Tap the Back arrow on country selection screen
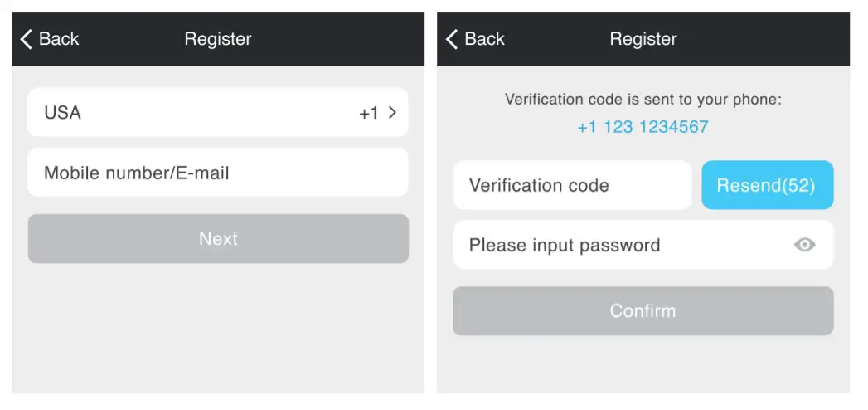The image size is (868, 410). click(x=27, y=39)
